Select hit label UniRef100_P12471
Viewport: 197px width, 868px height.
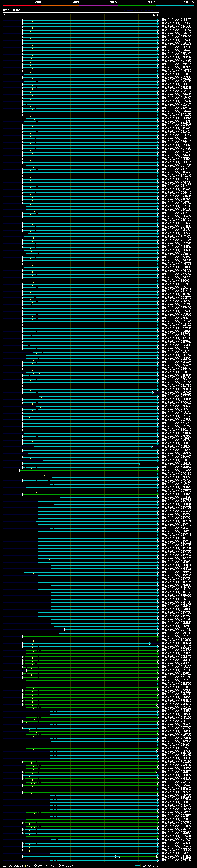coord(176,484)
